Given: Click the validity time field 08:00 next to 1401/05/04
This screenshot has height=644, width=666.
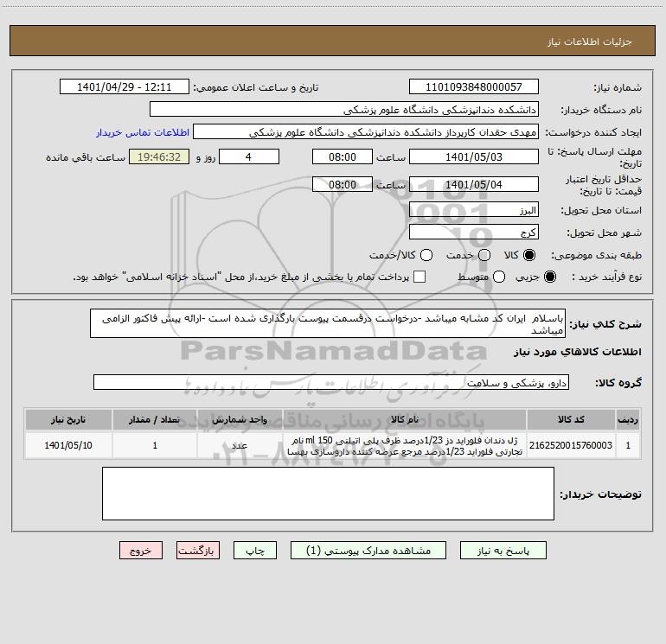Looking at the screenshot, I should (x=343, y=184).
